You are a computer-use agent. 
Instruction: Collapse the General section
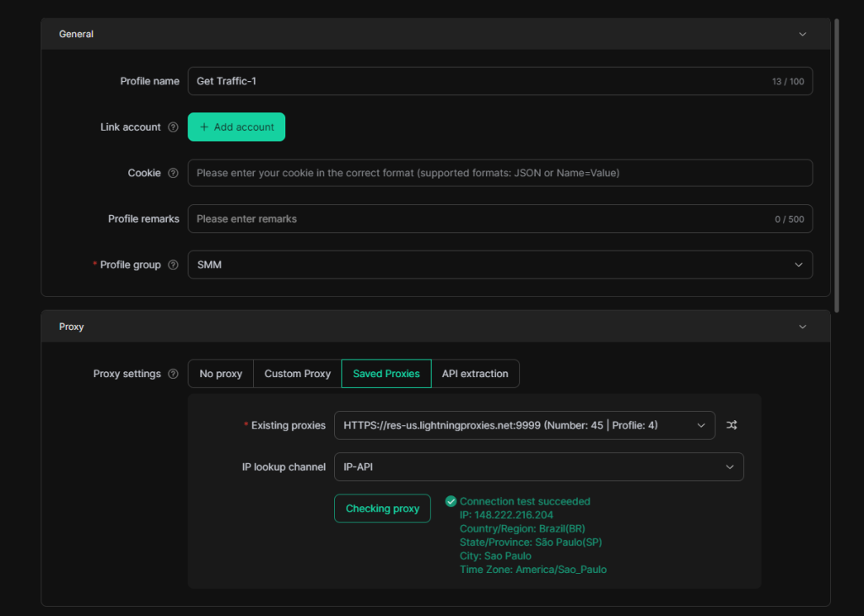802,35
